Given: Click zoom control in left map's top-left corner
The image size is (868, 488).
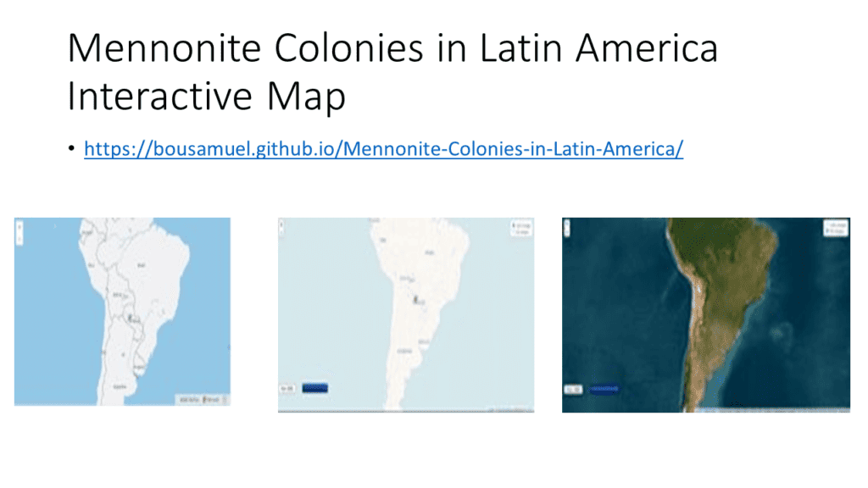Looking at the screenshot, I should tap(19, 230).
